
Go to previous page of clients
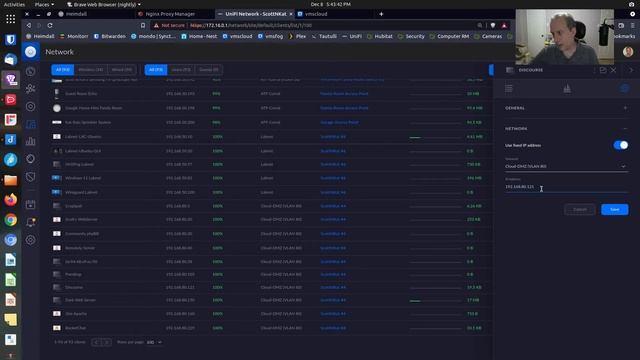click(96, 342)
